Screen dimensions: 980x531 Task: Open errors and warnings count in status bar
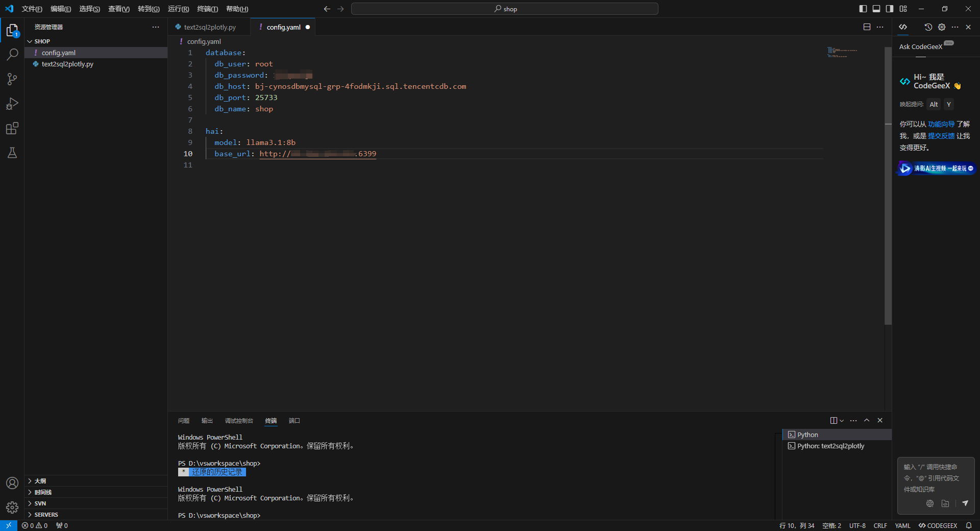pyautogui.click(x=35, y=525)
